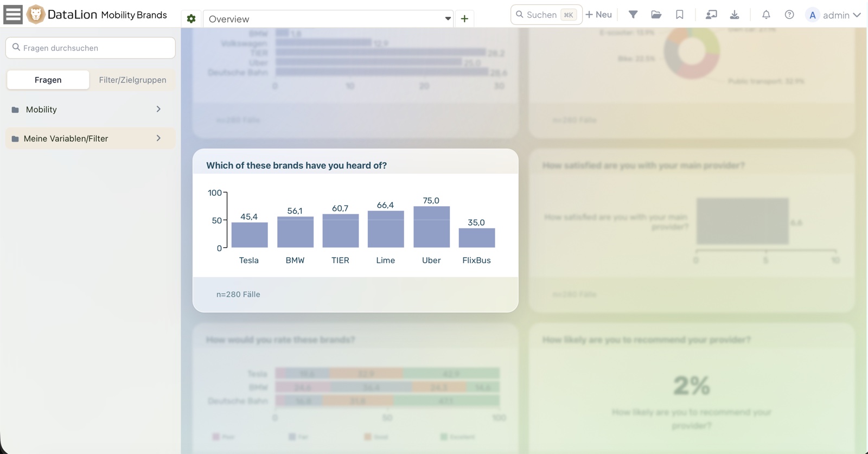Click the admin avatar icon
Image resolution: width=868 pixels, height=454 pixels.
click(x=812, y=15)
